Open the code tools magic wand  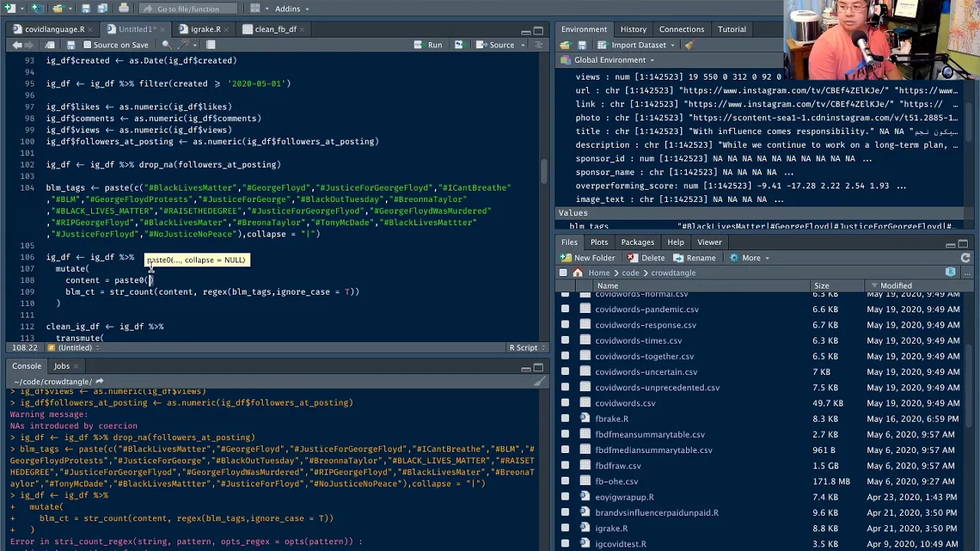click(x=182, y=45)
